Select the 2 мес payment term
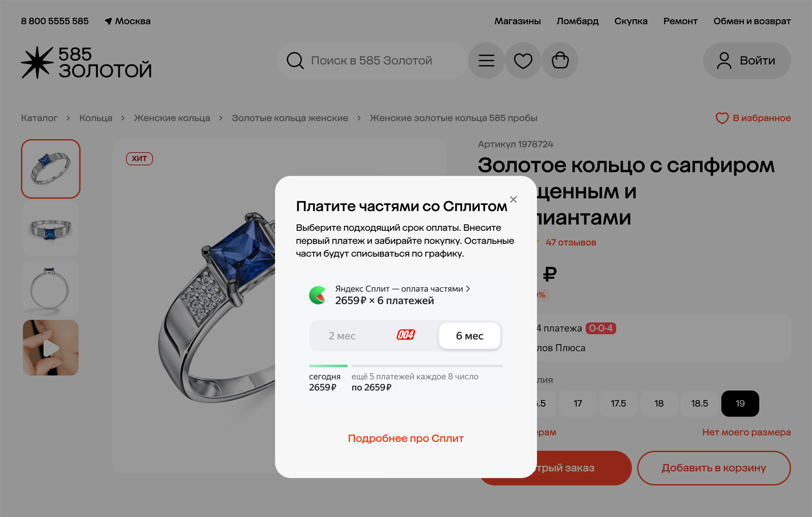The width and height of the screenshot is (812, 517). pos(342,336)
